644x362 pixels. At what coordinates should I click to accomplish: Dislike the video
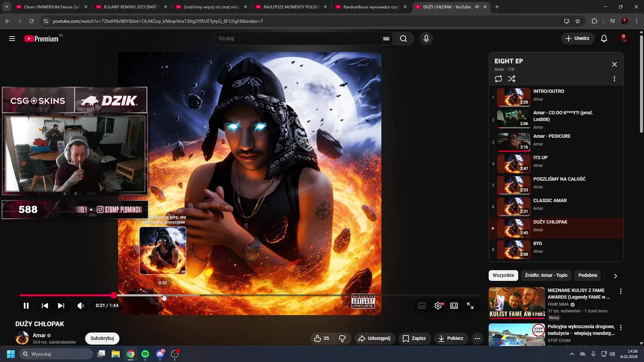pyautogui.click(x=342, y=338)
